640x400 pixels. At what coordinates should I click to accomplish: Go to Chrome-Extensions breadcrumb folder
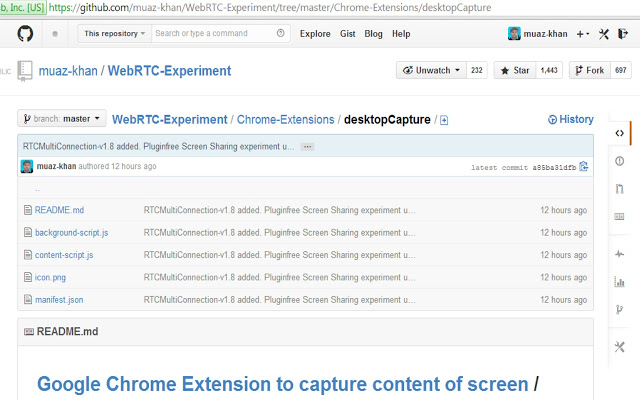286,120
